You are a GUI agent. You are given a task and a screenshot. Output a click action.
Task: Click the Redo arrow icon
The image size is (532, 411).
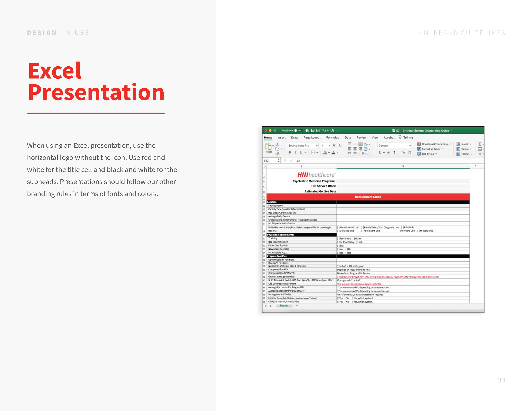(332, 130)
